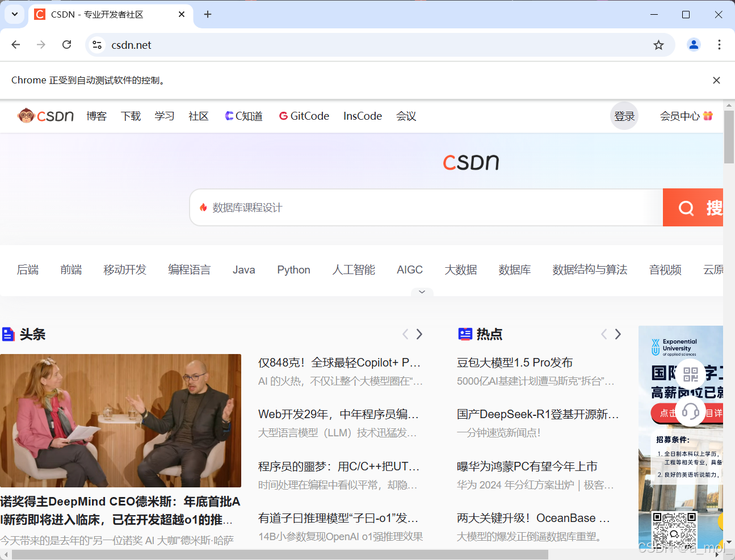Select the 前端 category tab
Image resolution: width=735 pixels, height=560 pixels.
pyautogui.click(x=71, y=270)
